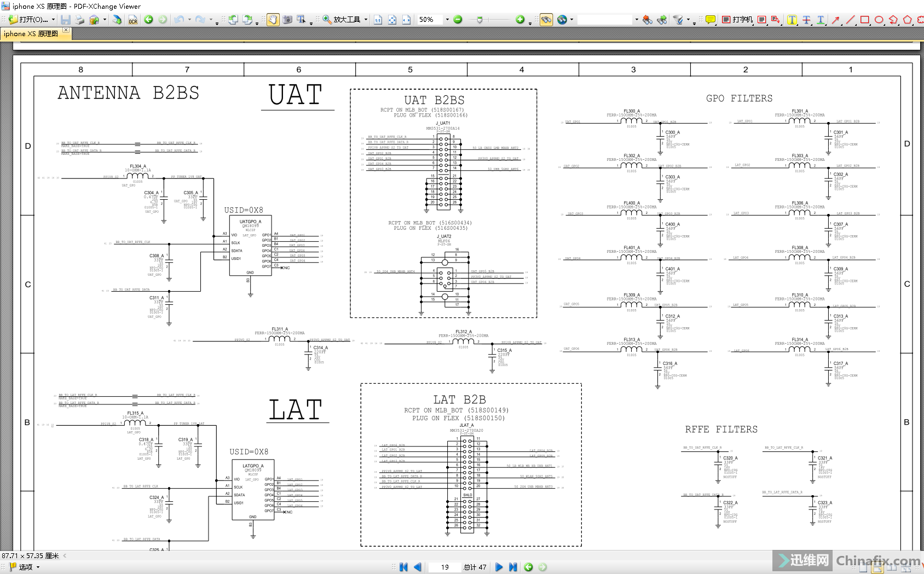Go to first page button

(x=403, y=567)
